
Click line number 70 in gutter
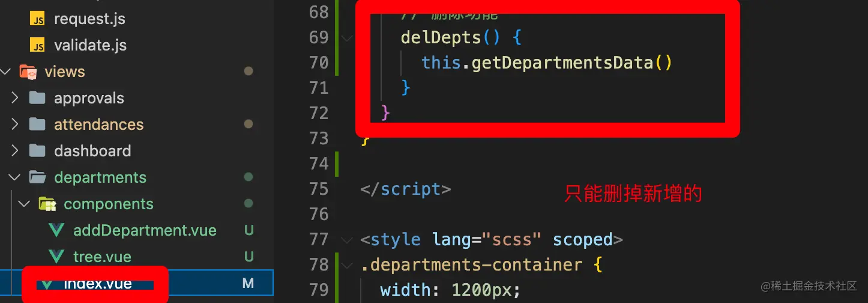pos(318,63)
